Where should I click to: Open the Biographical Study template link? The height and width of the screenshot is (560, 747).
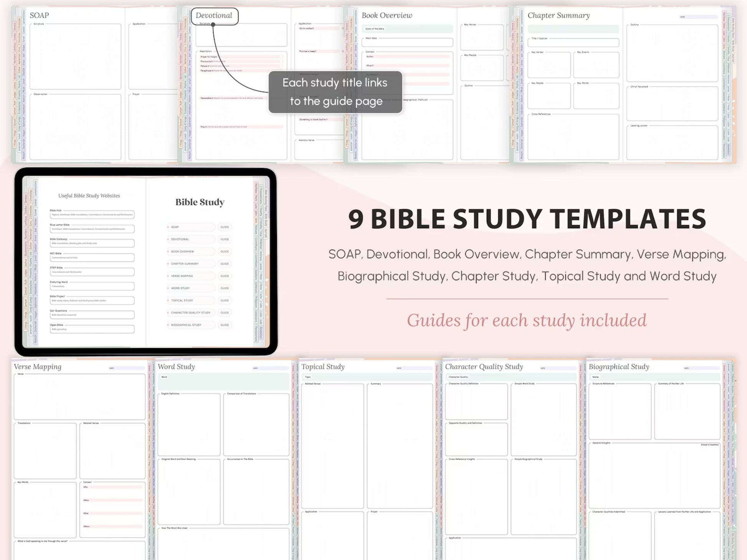[191, 325]
